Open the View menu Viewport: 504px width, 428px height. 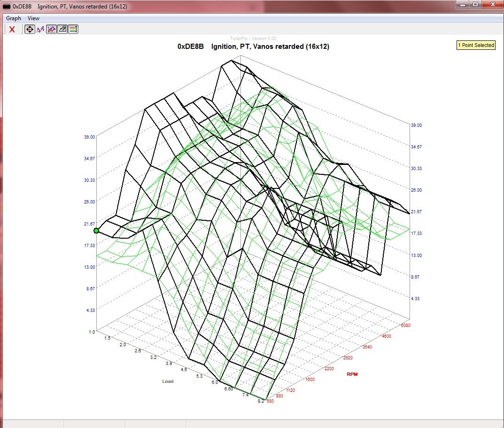[x=33, y=18]
